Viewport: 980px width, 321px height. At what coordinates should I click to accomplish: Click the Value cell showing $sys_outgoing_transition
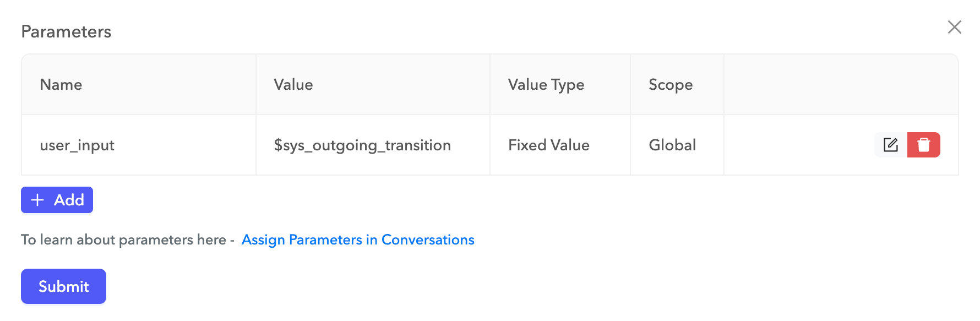363,145
